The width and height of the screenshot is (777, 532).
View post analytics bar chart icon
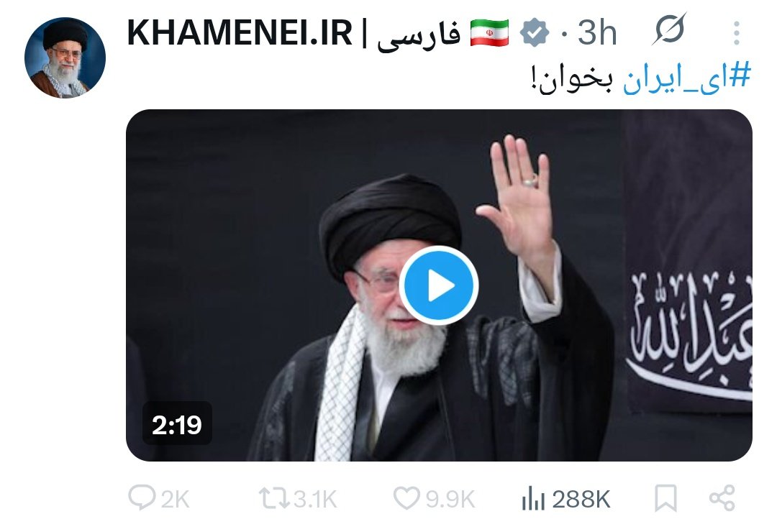tap(533, 498)
